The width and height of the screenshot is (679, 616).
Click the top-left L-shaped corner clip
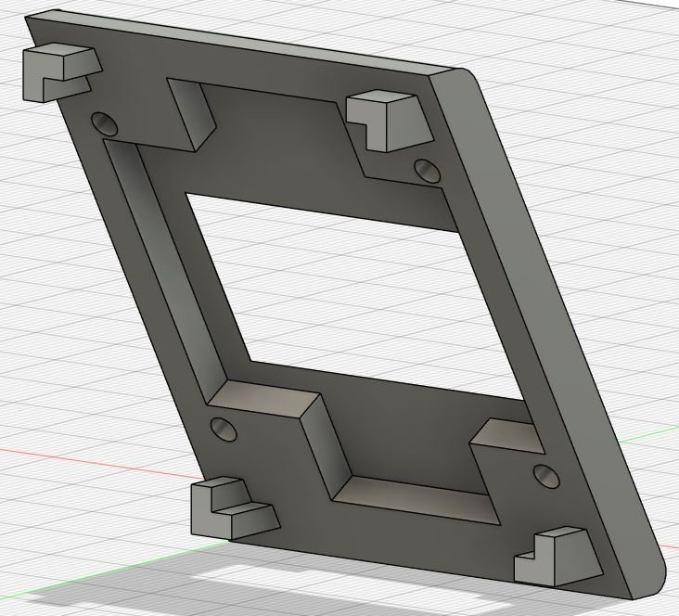[x=60, y=72]
